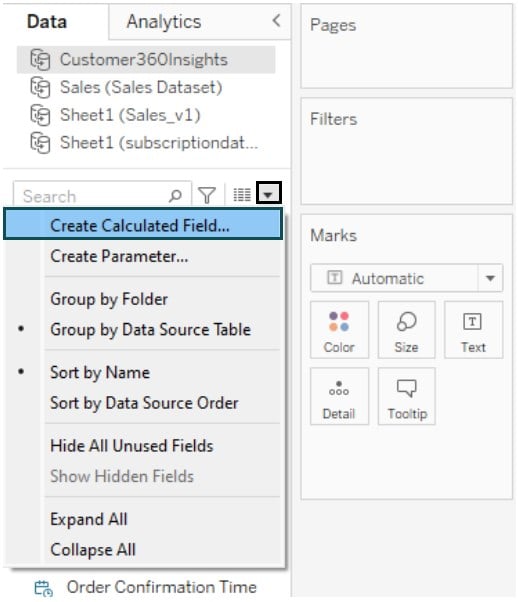
Task: Click the filter fields funnel icon
Action: tap(207, 195)
